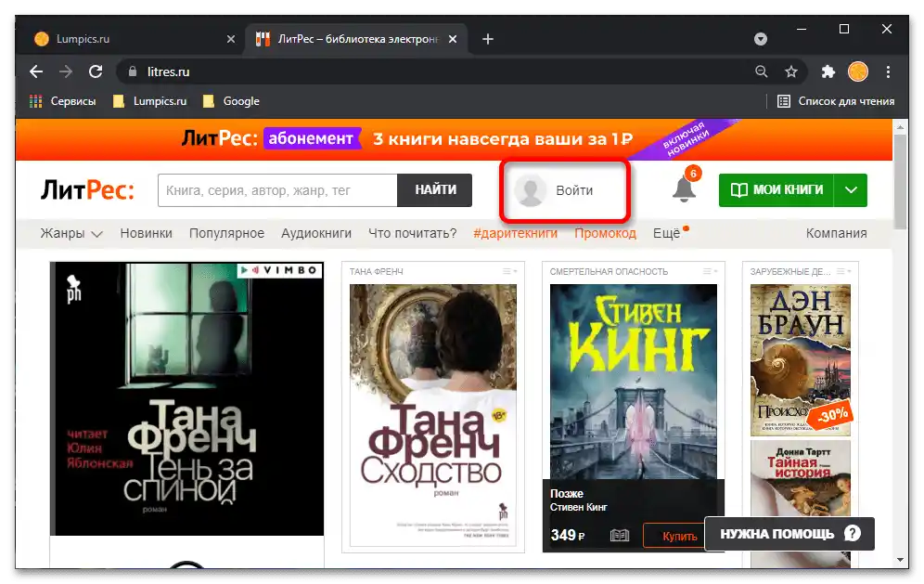The width and height of the screenshot is (924, 584).
Task: Click the open-book icon next to 349 ₽
Action: pos(620,535)
